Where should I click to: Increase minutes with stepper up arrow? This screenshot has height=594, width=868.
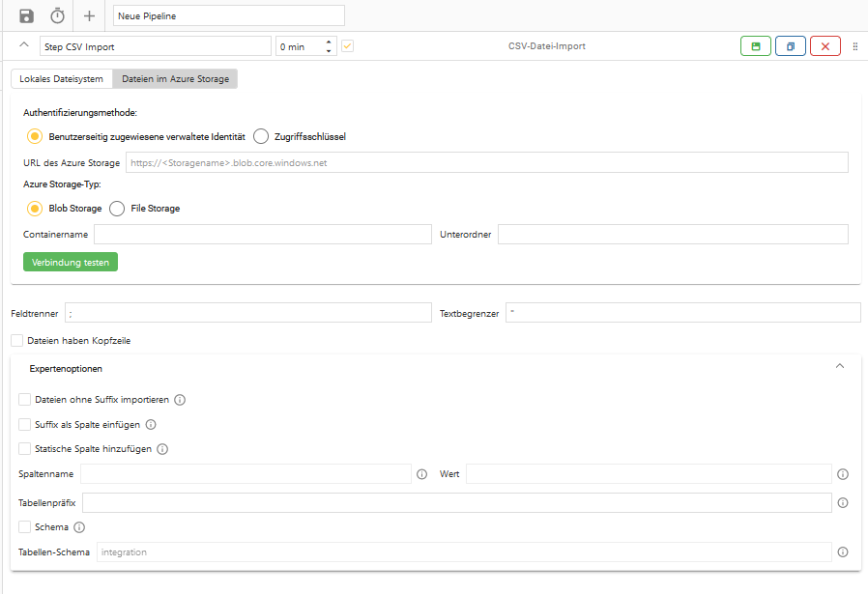click(330, 42)
